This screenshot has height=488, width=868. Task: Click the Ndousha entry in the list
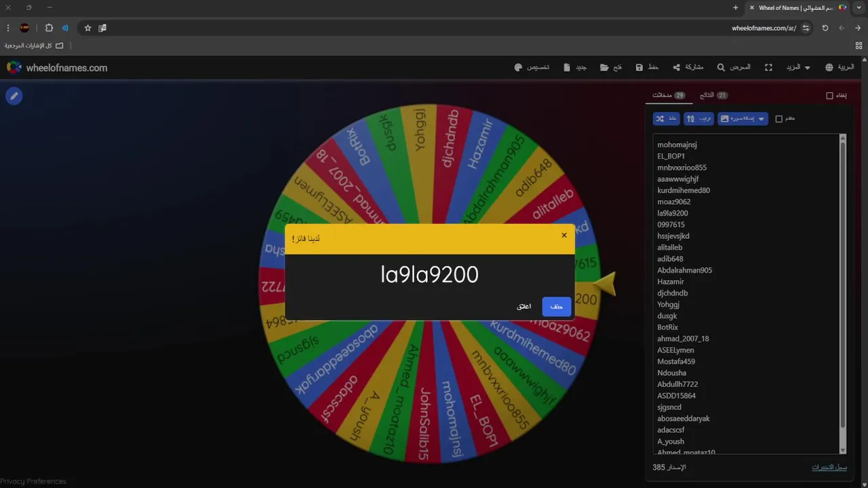[671, 373]
